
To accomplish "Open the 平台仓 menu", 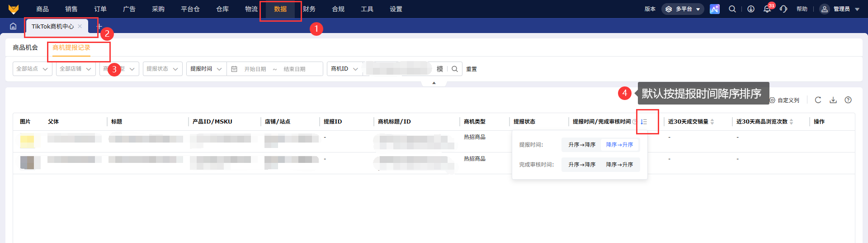I will click(x=190, y=9).
